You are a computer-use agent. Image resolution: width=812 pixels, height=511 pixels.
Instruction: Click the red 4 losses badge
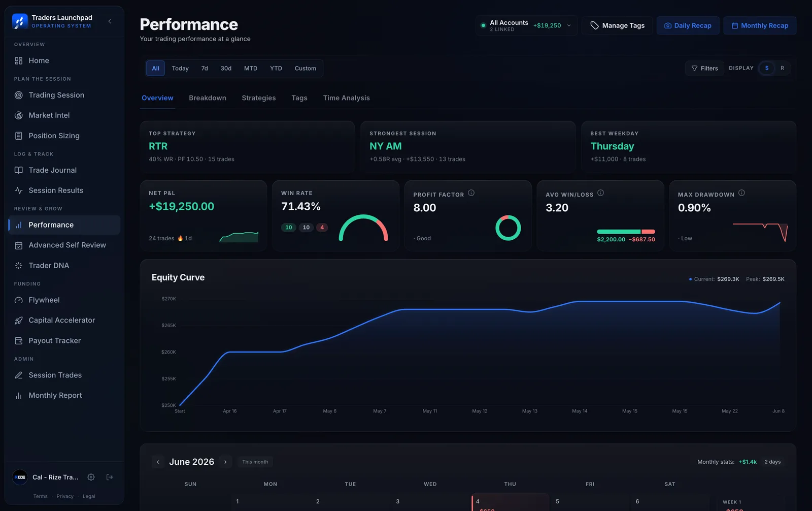322,228
